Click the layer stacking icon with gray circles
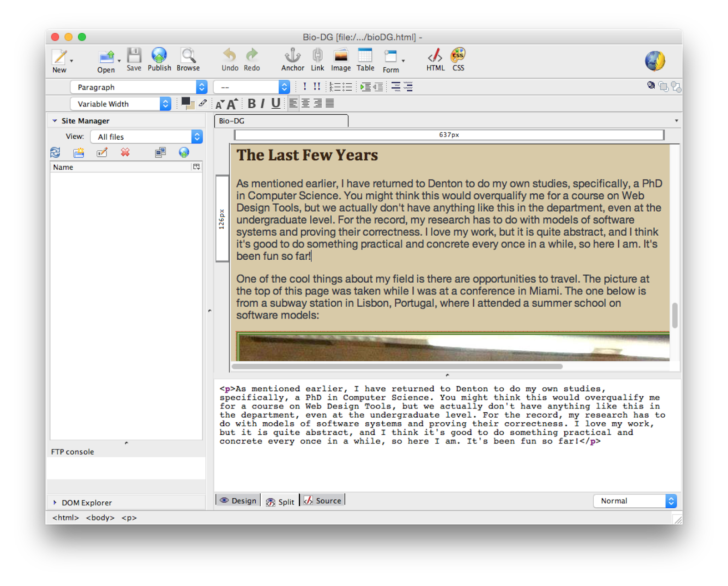Screen dimensions: 728x586 [676, 86]
